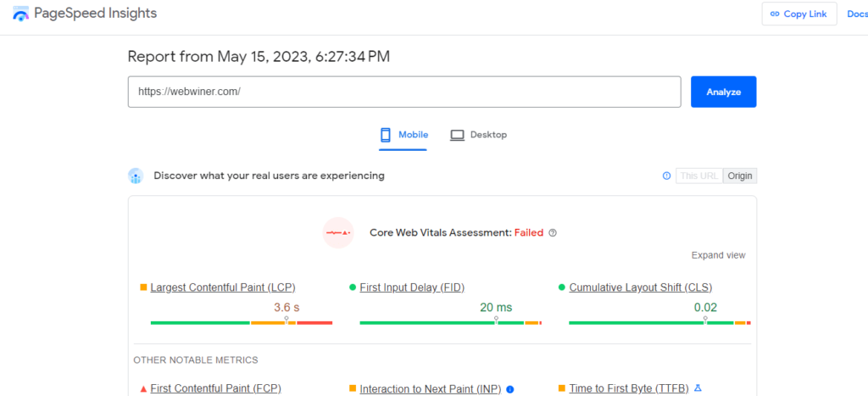Click the URL input field with webwiner.com
Viewport: 868px width, 396px height.
click(x=403, y=92)
